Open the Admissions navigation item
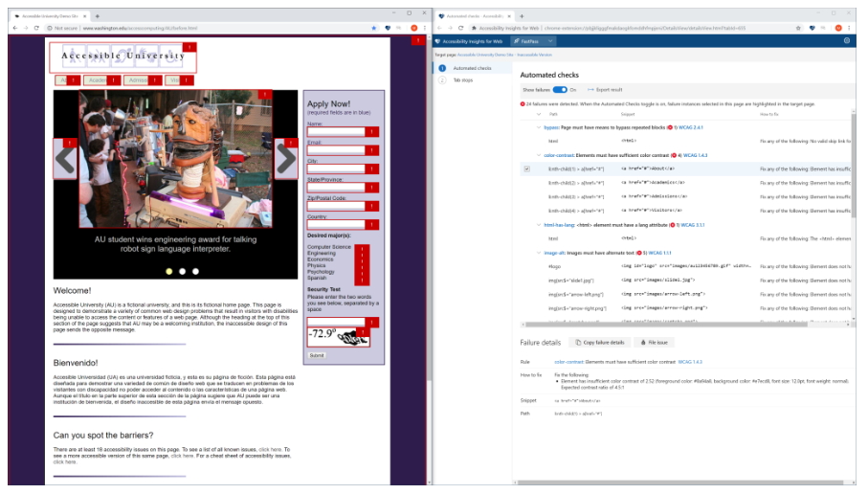 tap(143, 80)
